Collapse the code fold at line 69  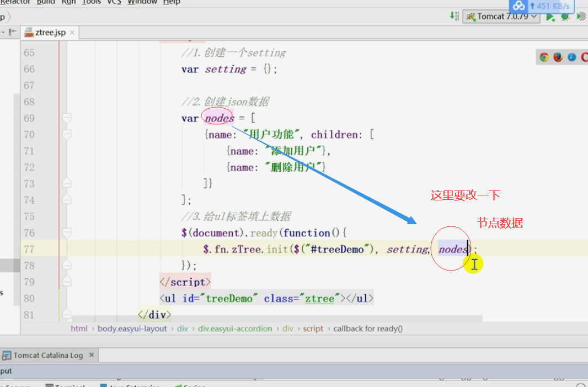pyautogui.click(x=67, y=118)
